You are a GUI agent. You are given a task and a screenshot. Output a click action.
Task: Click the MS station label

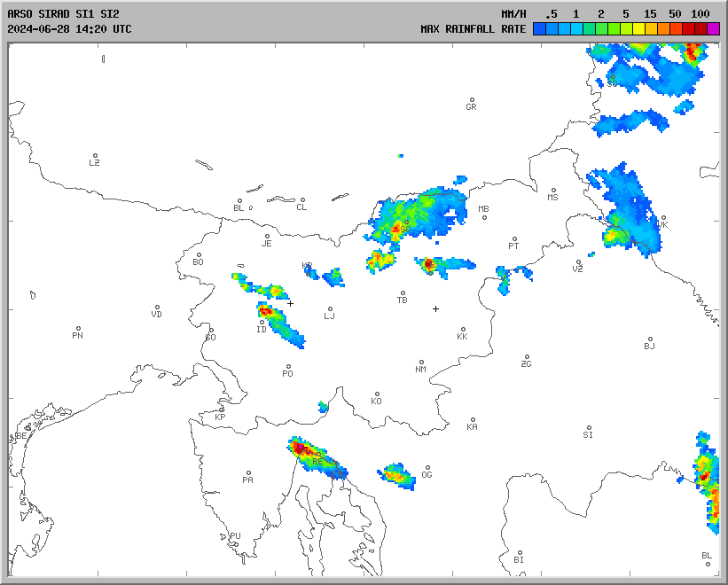552,198
